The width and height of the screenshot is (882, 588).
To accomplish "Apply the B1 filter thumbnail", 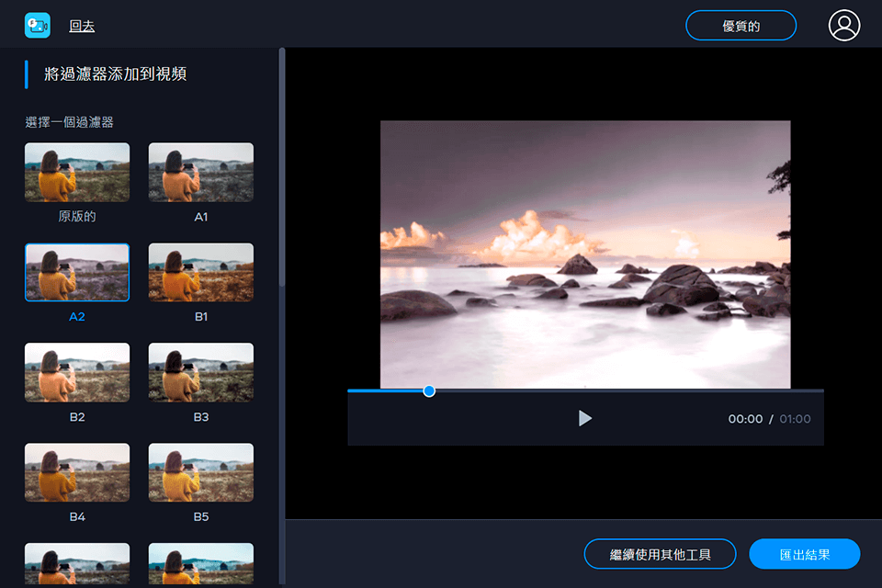I will 201,272.
